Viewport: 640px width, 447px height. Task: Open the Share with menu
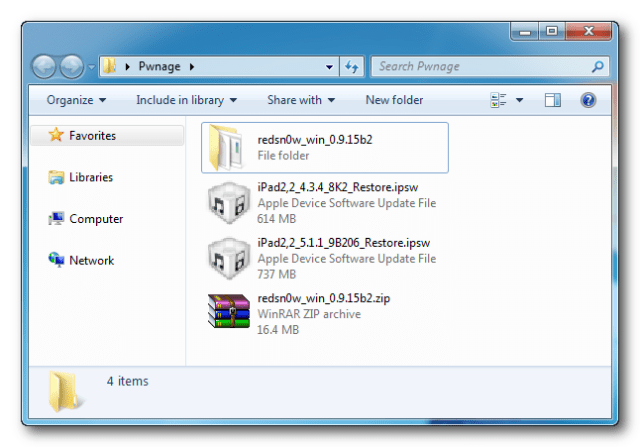pyautogui.click(x=301, y=100)
